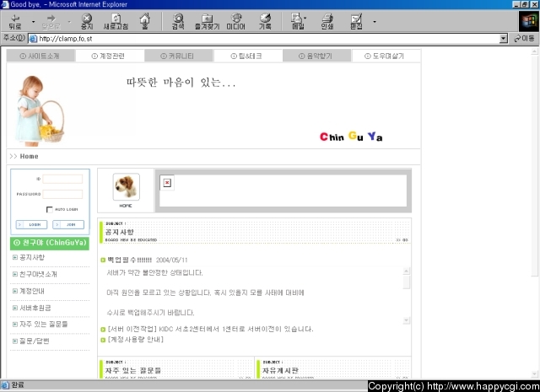The width and height of the screenshot is (540, 392).
Task: Click the ID input field
Action: 62,179
